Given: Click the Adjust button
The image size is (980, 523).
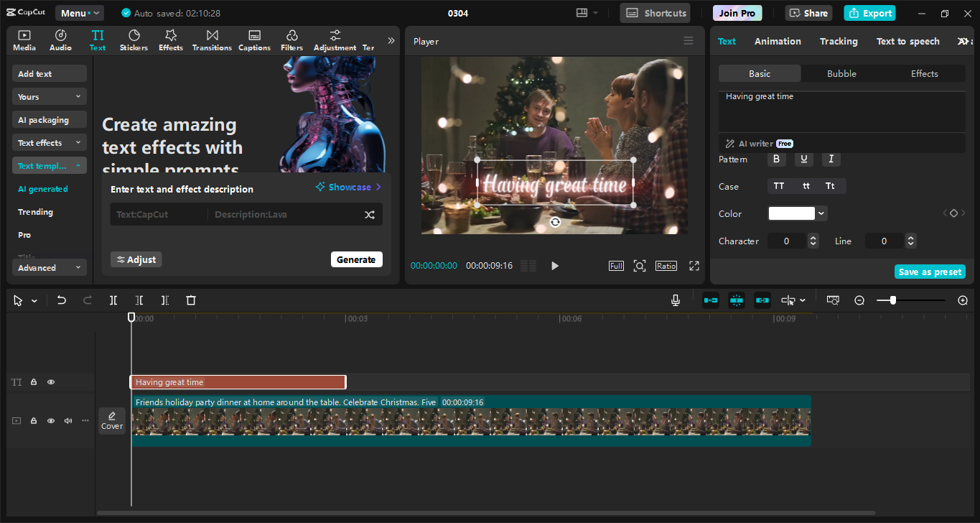Looking at the screenshot, I should 136,259.
